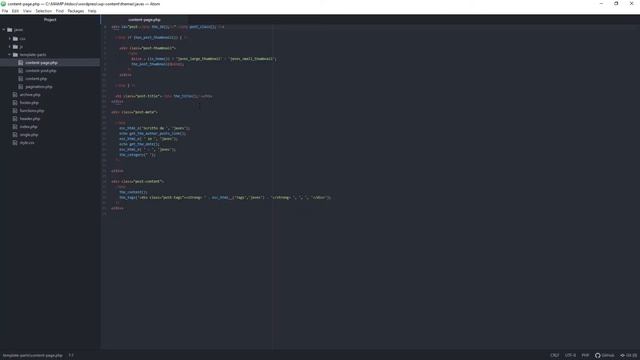
Task: Click the content-page.php file icon in tree
Action: click(x=21, y=63)
